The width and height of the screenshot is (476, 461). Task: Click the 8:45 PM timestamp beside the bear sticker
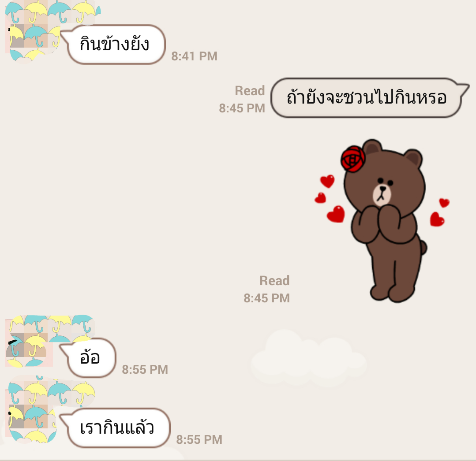(x=266, y=298)
